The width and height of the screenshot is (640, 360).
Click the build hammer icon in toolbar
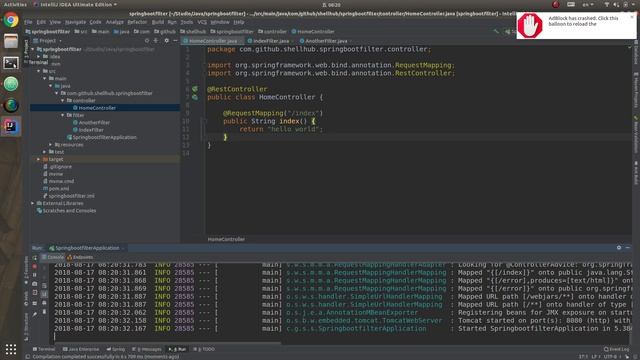pos(496,31)
